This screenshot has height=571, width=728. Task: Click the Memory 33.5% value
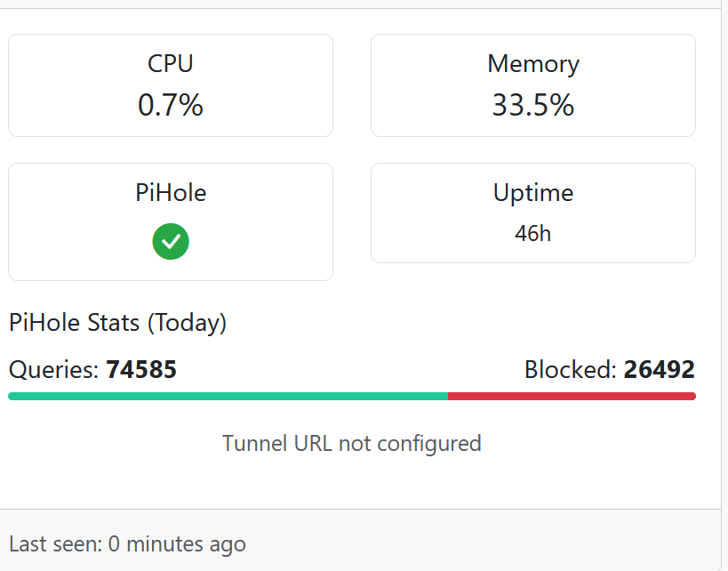533,105
